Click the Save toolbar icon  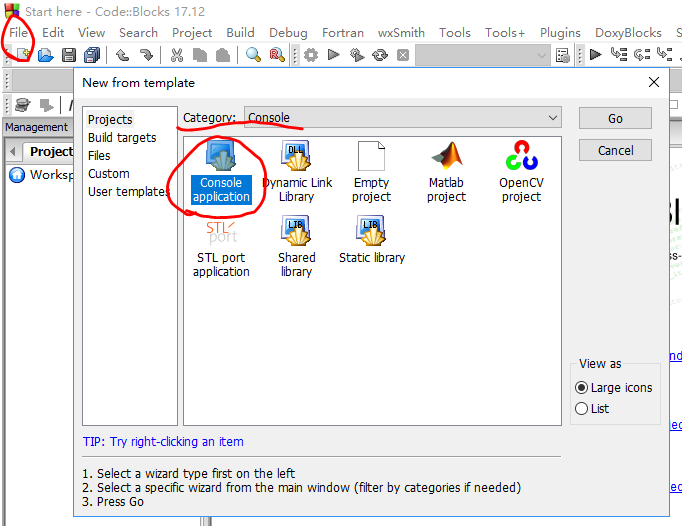pyautogui.click(x=69, y=55)
